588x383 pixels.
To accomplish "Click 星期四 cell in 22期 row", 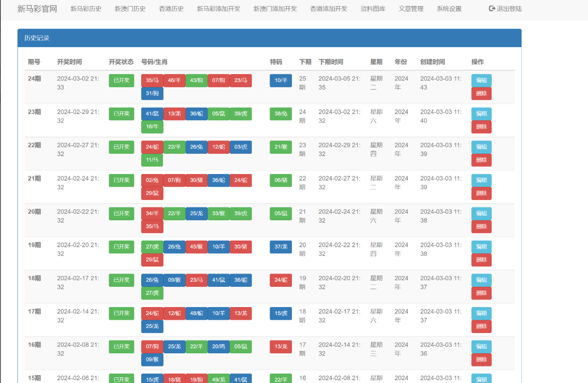I will click(376, 150).
